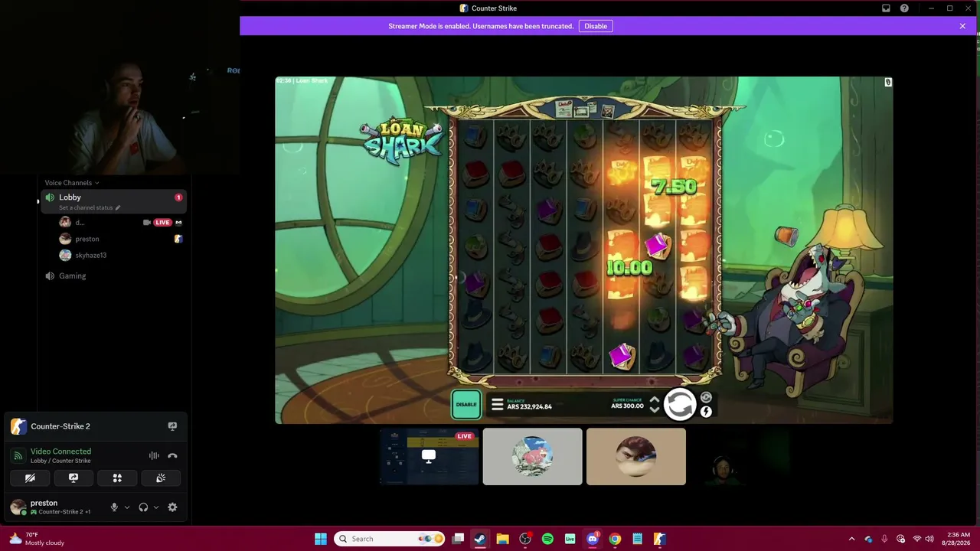Click the game's DISABLE button
The width and height of the screenshot is (980, 551).
(466, 405)
